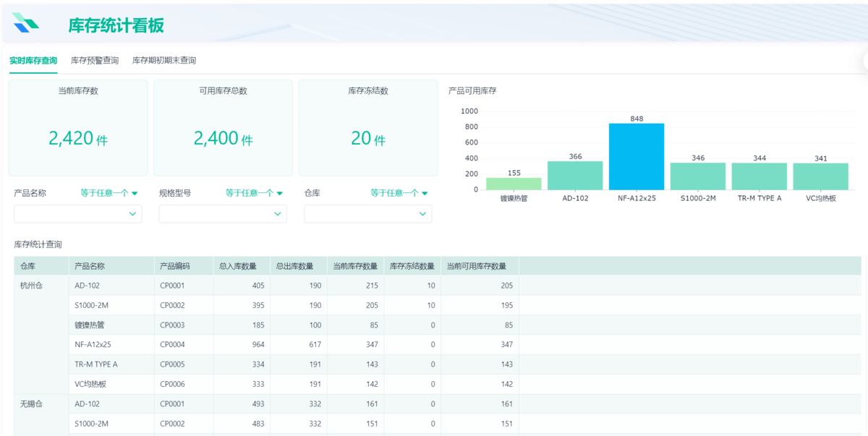Click the 总入库数量 column header
Screen dimensions: 868x436
click(238, 266)
